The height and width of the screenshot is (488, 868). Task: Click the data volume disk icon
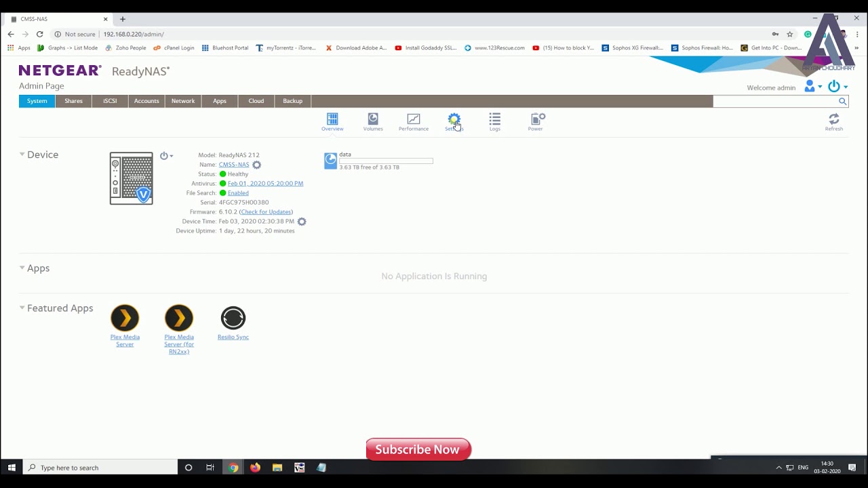(x=330, y=161)
